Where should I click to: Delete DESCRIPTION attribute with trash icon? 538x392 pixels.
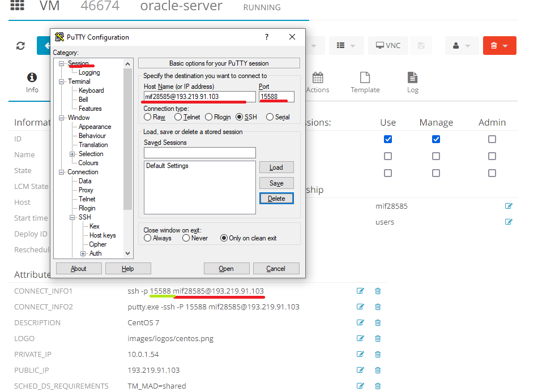coord(378,322)
